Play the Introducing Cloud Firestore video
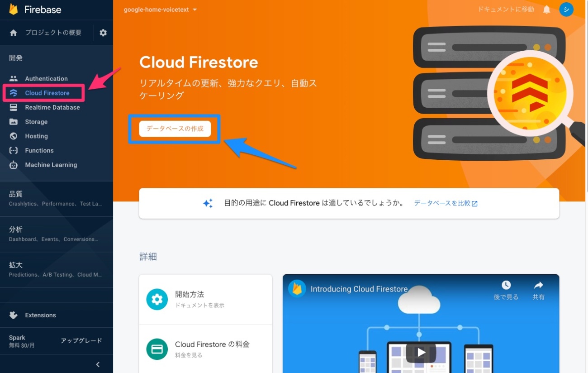Image resolution: width=588 pixels, height=373 pixels. coord(421,352)
